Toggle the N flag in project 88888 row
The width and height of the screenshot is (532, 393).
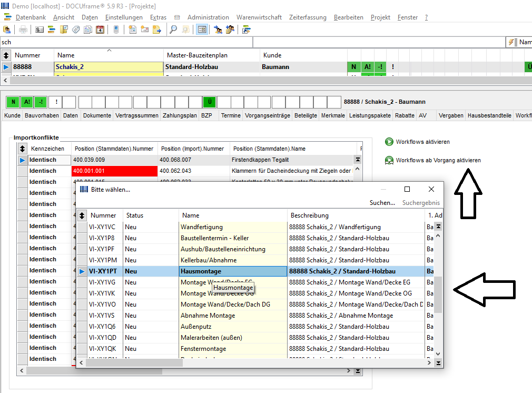tap(354, 67)
